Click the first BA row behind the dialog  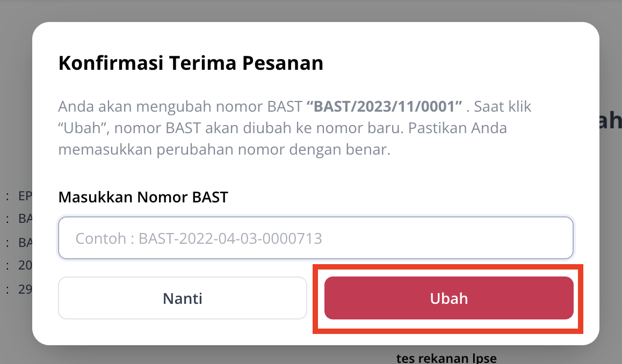[x=20, y=219]
